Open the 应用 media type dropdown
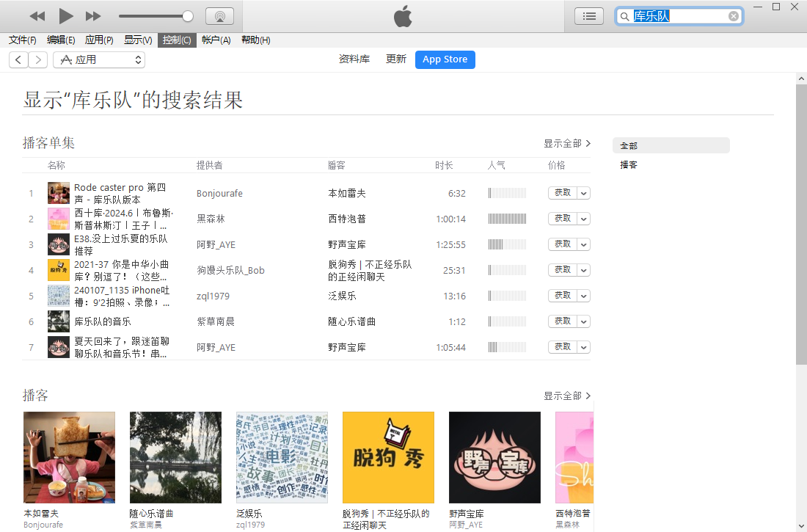807x532 pixels. 99,59
